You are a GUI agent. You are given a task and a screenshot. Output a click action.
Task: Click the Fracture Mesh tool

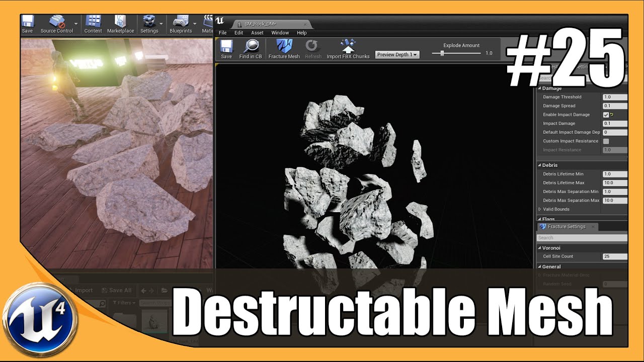[x=284, y=49]
